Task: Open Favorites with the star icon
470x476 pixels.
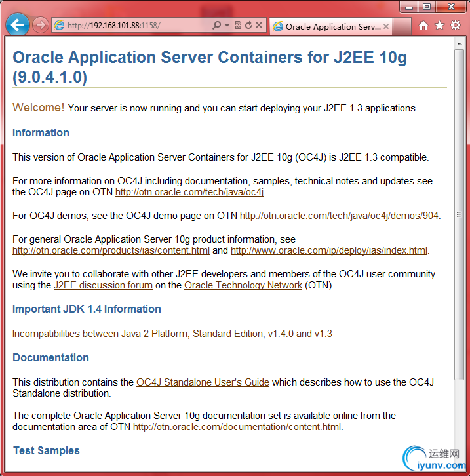Action: pos(439,25)
